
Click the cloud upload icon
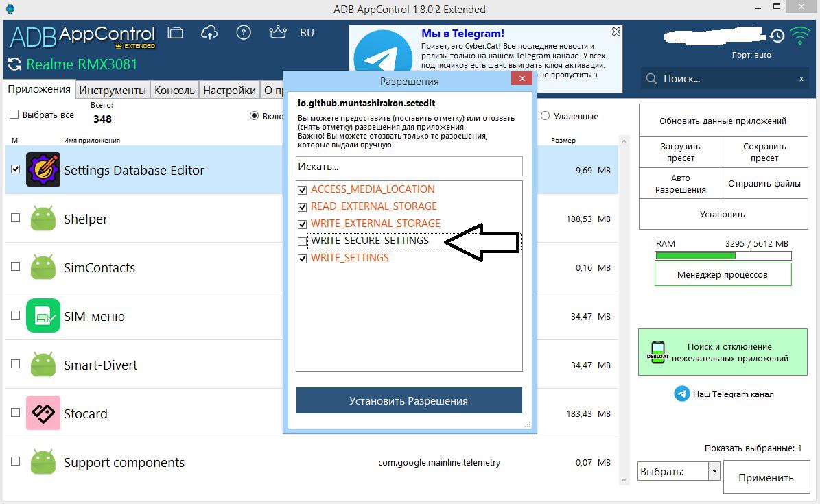(209, 33)
